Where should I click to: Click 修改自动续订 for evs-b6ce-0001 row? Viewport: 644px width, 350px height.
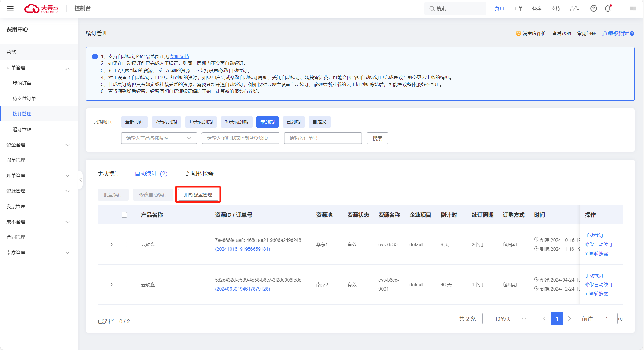click(599, 285)
